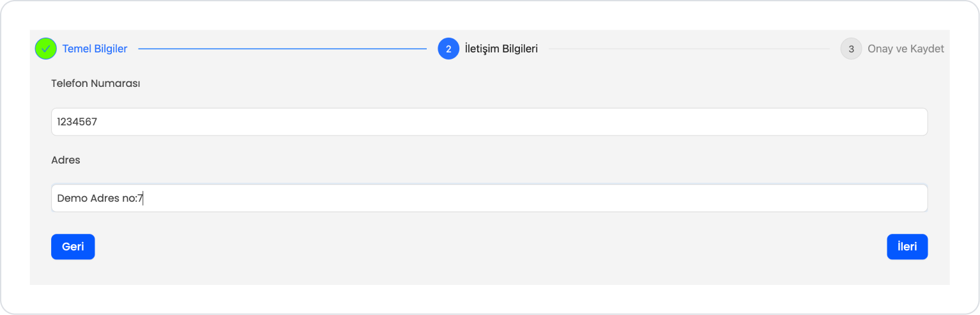Click the gray step 3 circle
Screen dimensions: 980x315
[x=851, y=49]
